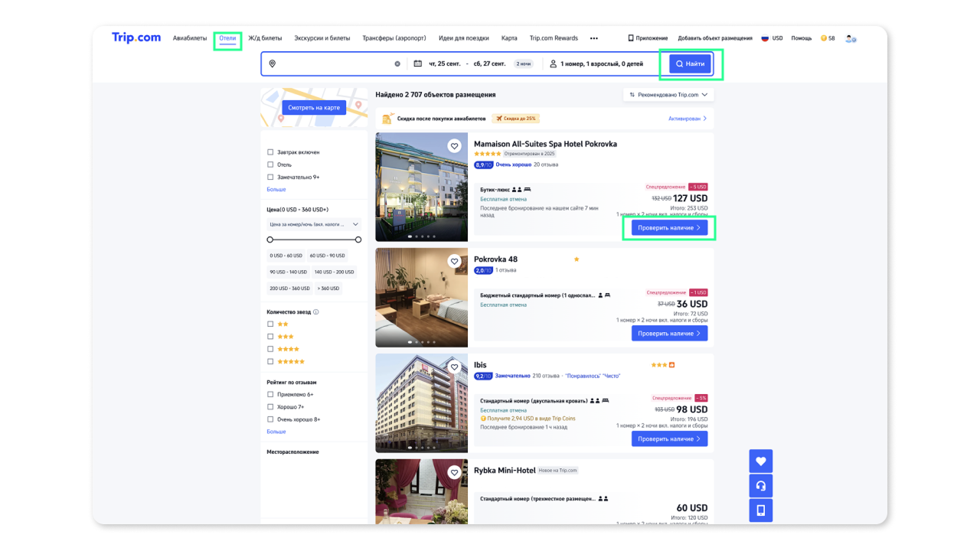
Task: Select the 90 USD - 140 USD price chip
Action: [x=289, y=272]
